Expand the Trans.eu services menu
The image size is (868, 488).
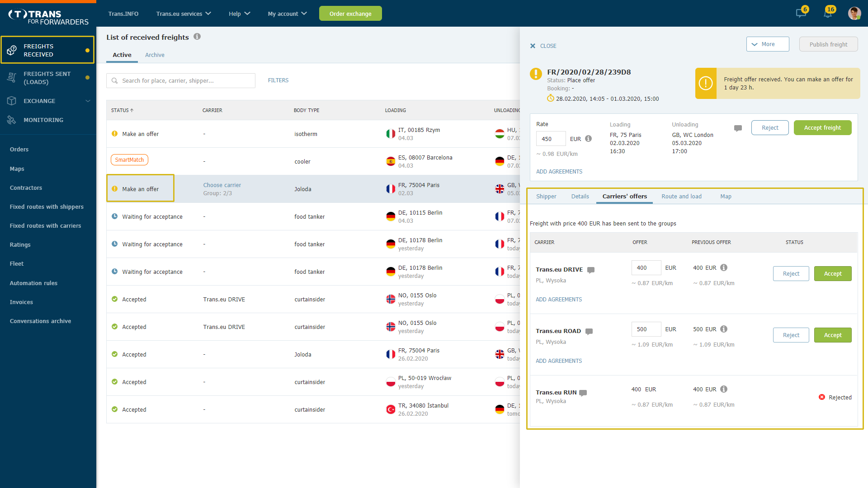(x=184, y=14)
